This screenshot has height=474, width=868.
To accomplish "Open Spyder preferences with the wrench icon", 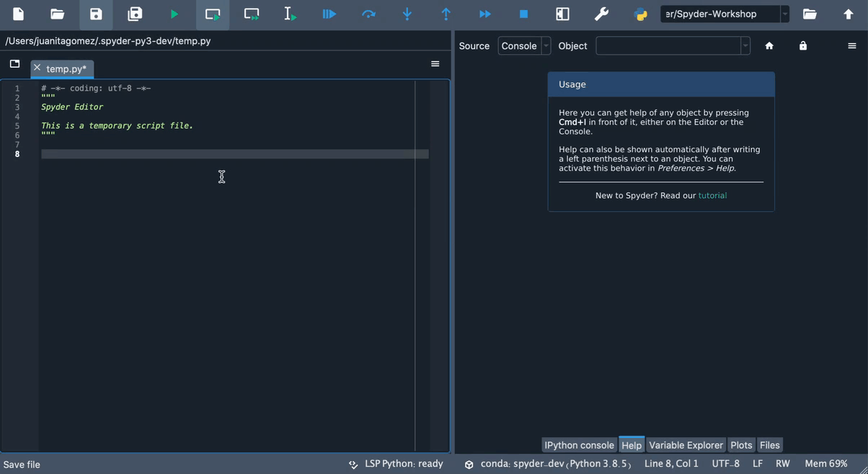I will point(602,13).
